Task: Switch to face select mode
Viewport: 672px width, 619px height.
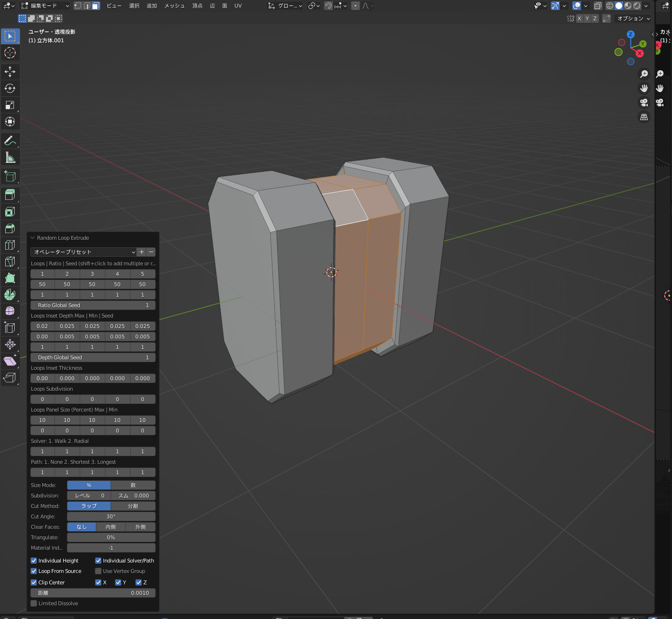Action: tap(95, 6)
